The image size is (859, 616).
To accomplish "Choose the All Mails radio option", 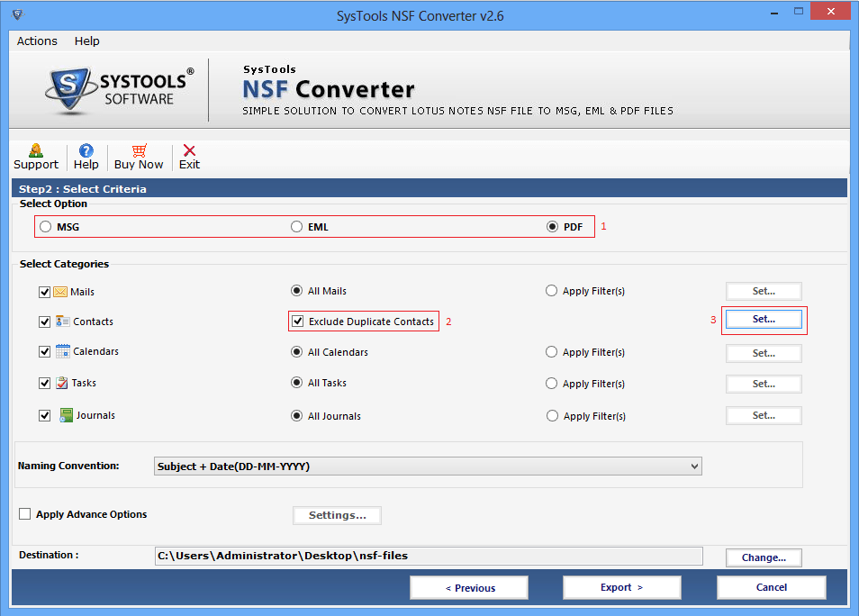I will pos(296,291).
